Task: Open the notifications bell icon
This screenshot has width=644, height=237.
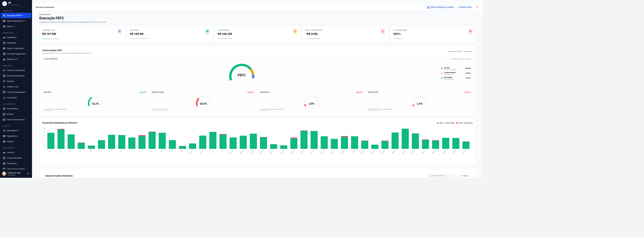Action: click(x=477, y=7)
